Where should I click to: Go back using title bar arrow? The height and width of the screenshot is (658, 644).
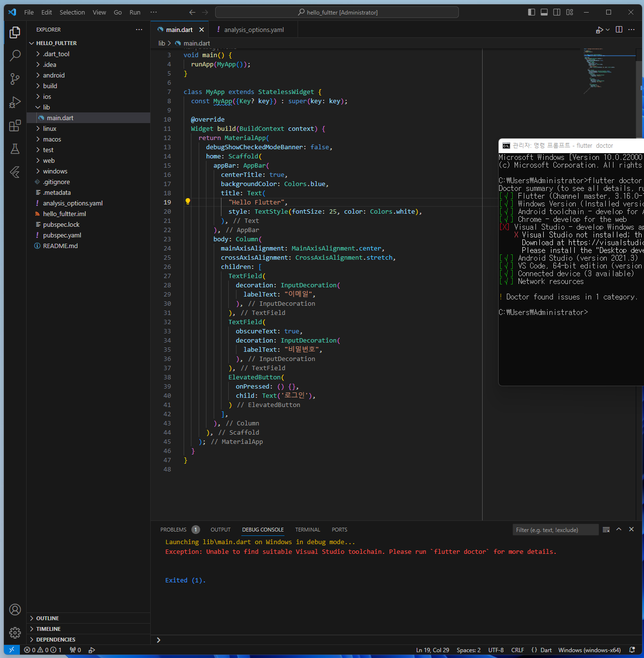pos(192,12)
